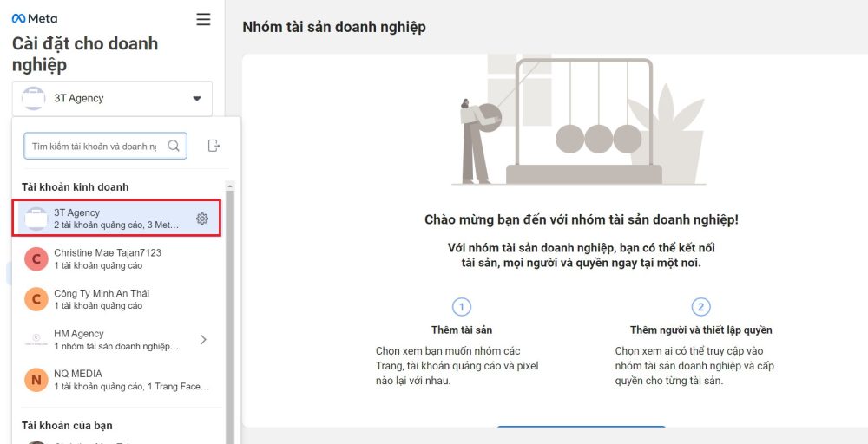
Task: Expand the 3T Agency business dropdown
Action: (112, 98)
